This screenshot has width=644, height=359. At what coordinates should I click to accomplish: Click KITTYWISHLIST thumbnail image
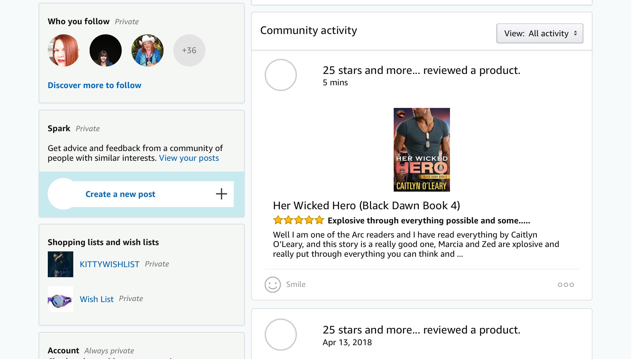[x=60, y=264]
